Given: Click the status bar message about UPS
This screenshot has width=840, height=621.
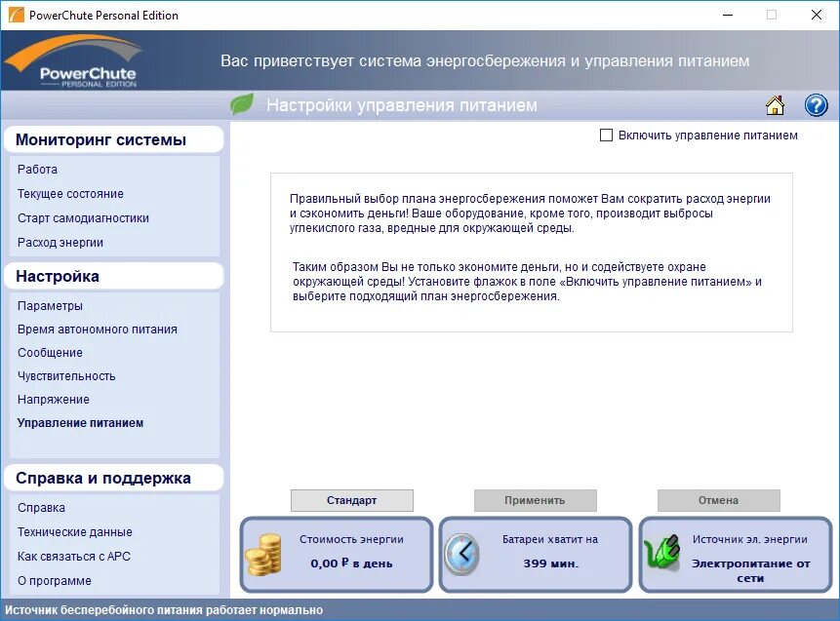Looking at the screenshot, I should point(164,610).
